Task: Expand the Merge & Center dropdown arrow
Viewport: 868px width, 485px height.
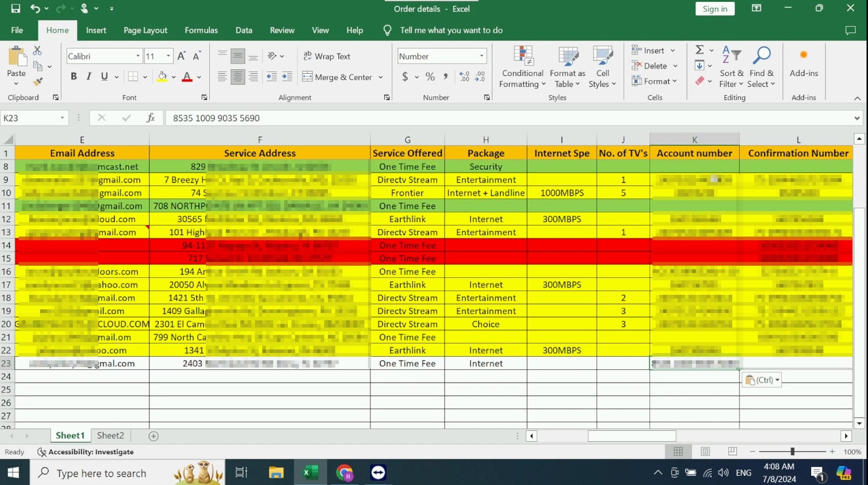Action: pos(380,77)
